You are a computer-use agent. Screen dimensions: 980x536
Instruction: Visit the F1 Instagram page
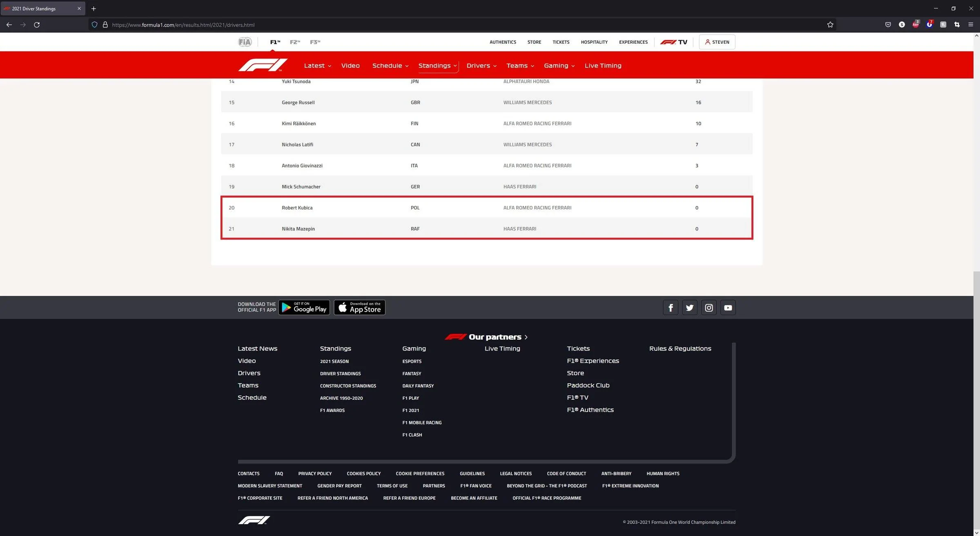709,308
